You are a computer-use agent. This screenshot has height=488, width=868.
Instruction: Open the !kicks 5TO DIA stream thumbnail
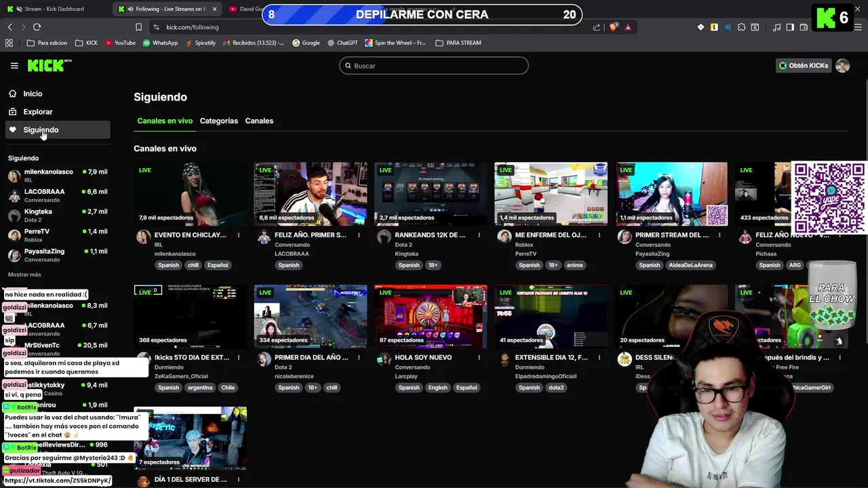click(191, 316)
